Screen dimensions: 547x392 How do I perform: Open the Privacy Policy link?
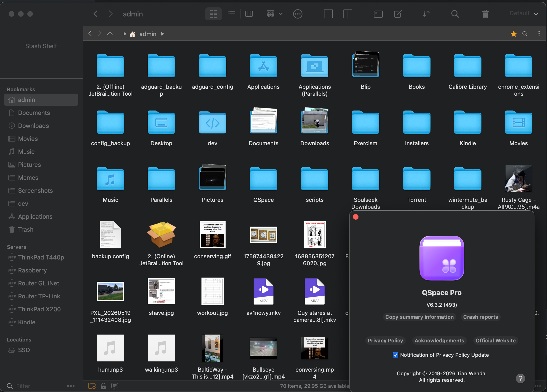tap(385, 341)
